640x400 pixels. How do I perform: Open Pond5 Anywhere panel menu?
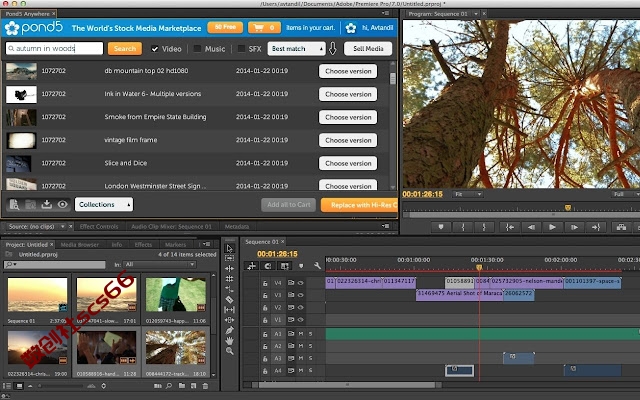pos(385,13)
